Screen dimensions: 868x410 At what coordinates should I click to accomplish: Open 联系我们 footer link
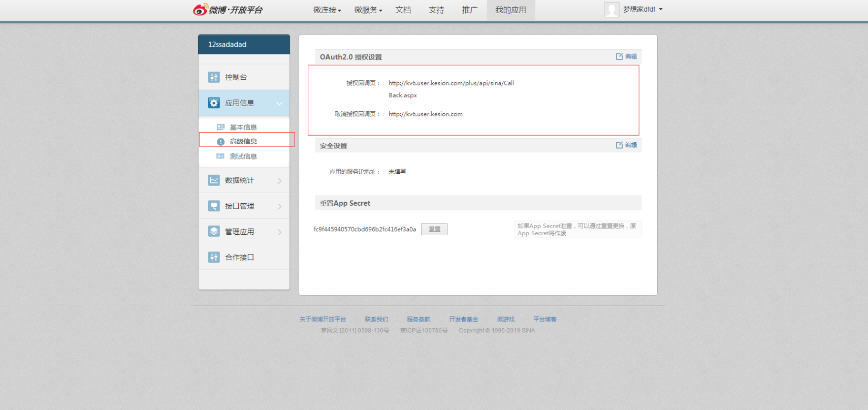point(376,319)
